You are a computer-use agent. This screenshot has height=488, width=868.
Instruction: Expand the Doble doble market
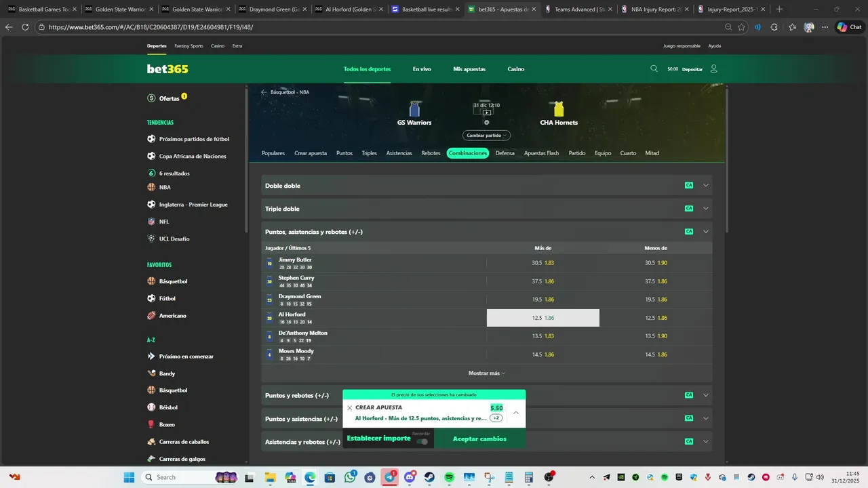[706, 186]
